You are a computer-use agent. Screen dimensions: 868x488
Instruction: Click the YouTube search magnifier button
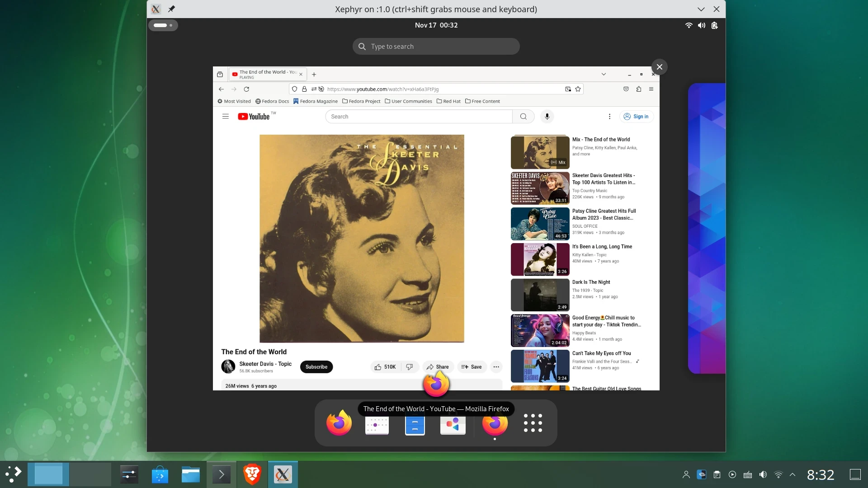524,117
